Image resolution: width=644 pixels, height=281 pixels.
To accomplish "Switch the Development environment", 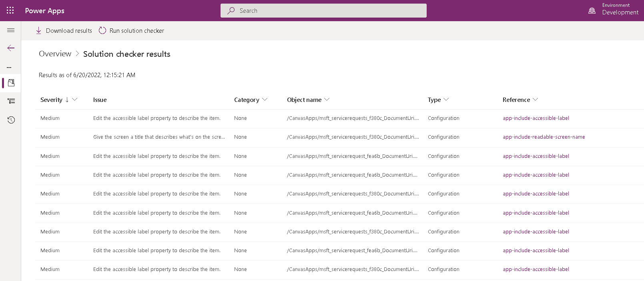I will [x=620, y=12].
